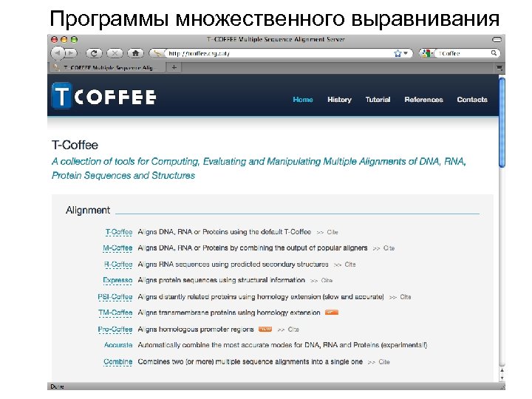Viewport: 532px width, 399px height.
Task: Click the toolbar toggle pill button
Action: pyautogui.click(x=497, y=40)
